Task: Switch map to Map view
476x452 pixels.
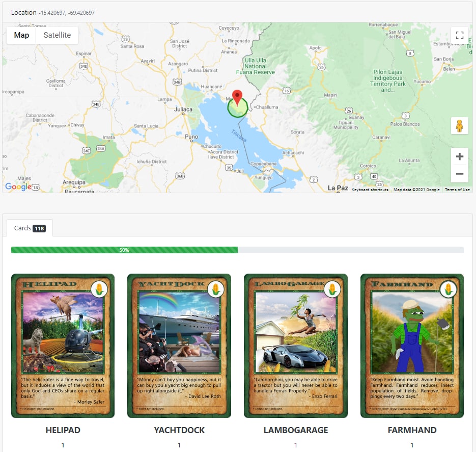Action: [x=21, y=35]
